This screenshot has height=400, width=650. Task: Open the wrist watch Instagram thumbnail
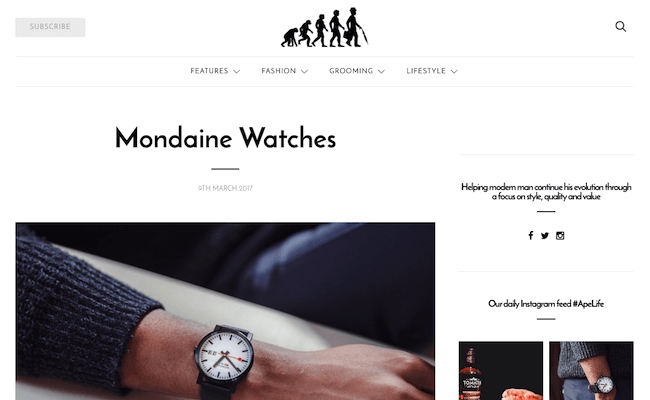click(x=591, y=371)
